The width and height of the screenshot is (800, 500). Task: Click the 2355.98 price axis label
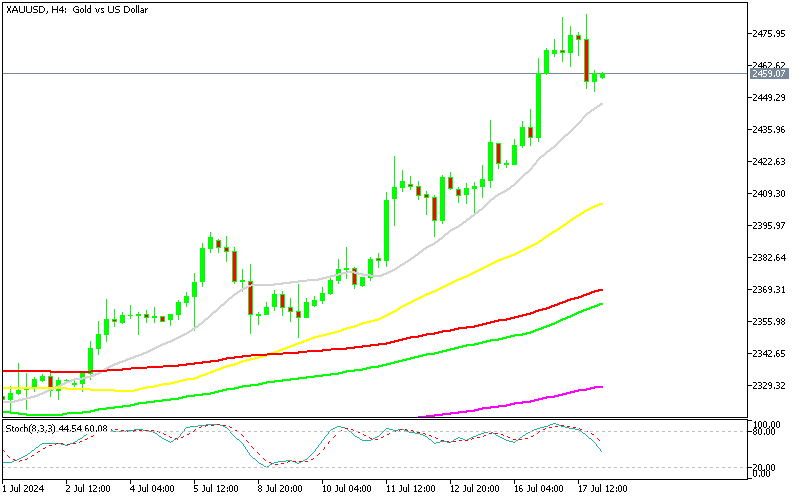tap(768, 321)
